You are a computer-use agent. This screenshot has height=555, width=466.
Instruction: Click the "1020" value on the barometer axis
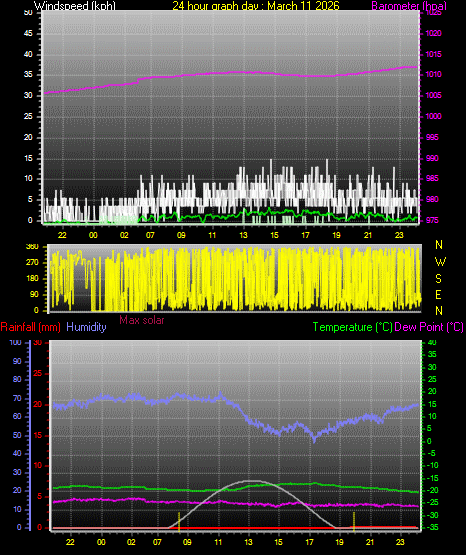click(x=433, y=33)
